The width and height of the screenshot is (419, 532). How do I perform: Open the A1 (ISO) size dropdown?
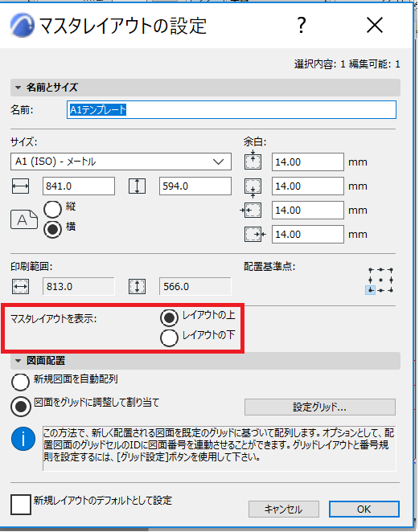click(x=121, y=162)
